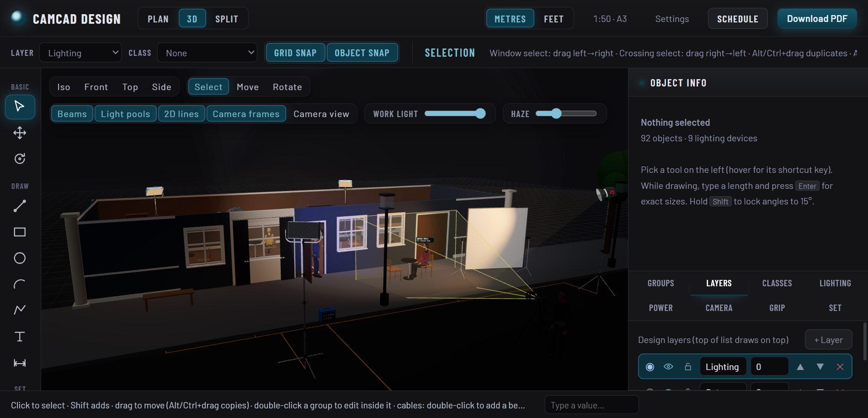This screenshot has height=418, width=868.
Task: Open the Class dropdown
Action: tap(207, 53)
